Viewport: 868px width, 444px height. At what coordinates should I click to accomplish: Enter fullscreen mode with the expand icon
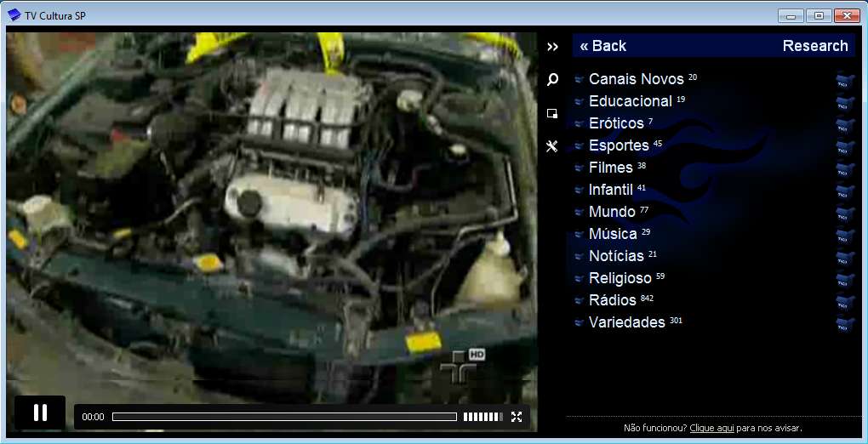tap(517, 417)
